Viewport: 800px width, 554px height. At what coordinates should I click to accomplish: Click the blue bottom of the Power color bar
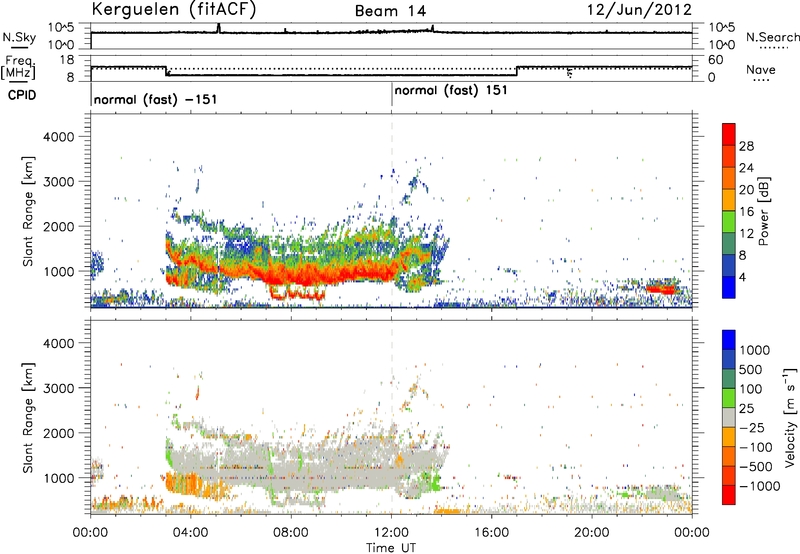tap(729, 287)
